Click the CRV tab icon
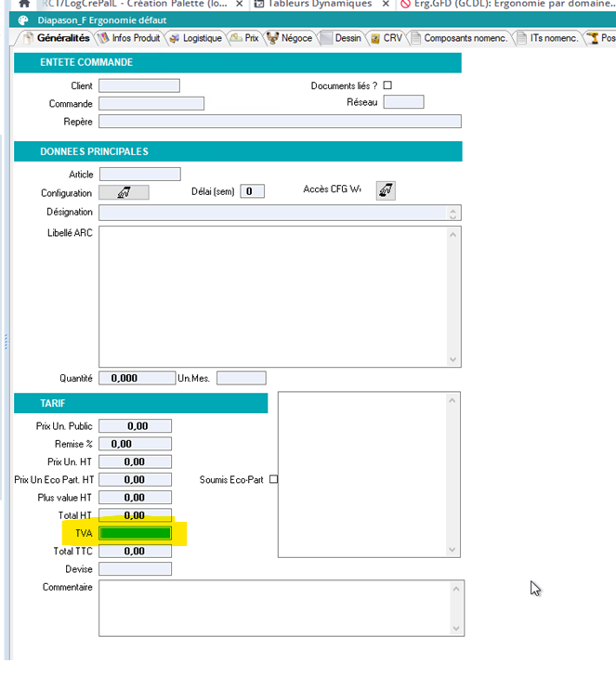Screen dimensions: 616x676 pyautogui.click(x=375, y=38)
